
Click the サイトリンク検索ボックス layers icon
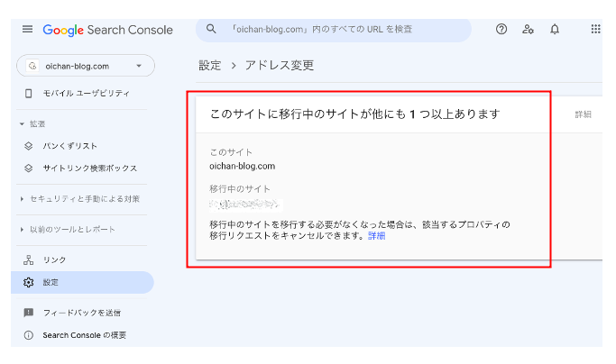[x=28, y=168]
